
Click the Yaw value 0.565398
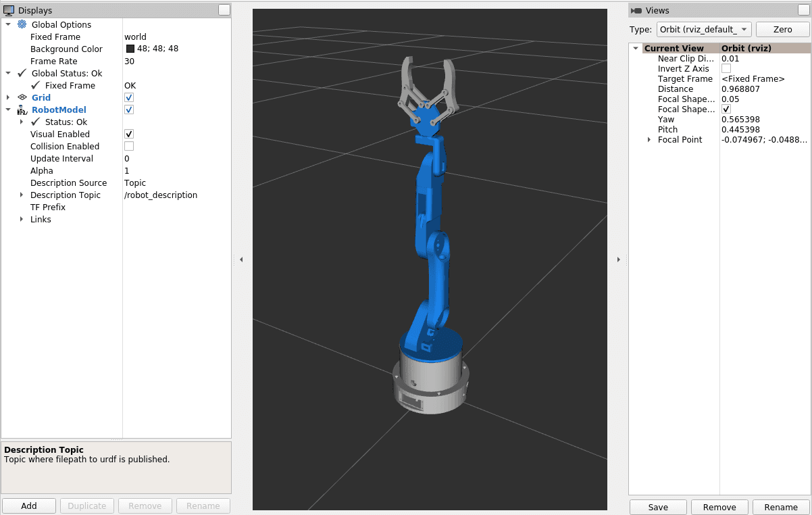tap(740, 120)
